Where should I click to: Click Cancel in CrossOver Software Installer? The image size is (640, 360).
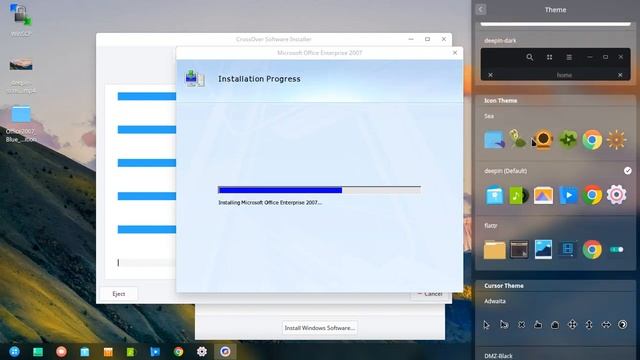(431, 294)
